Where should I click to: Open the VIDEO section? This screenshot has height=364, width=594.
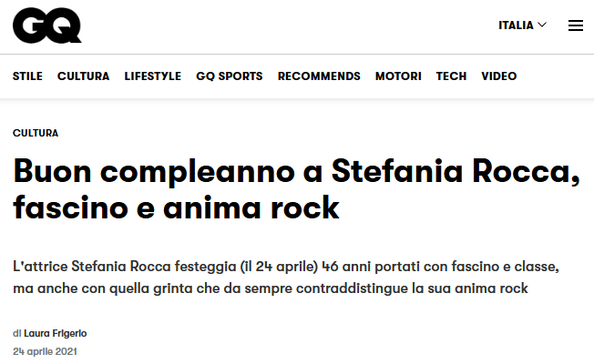tap(498, 76)
